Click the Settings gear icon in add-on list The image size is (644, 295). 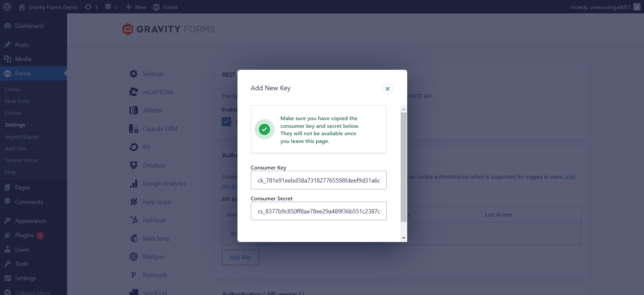[133, 74]
